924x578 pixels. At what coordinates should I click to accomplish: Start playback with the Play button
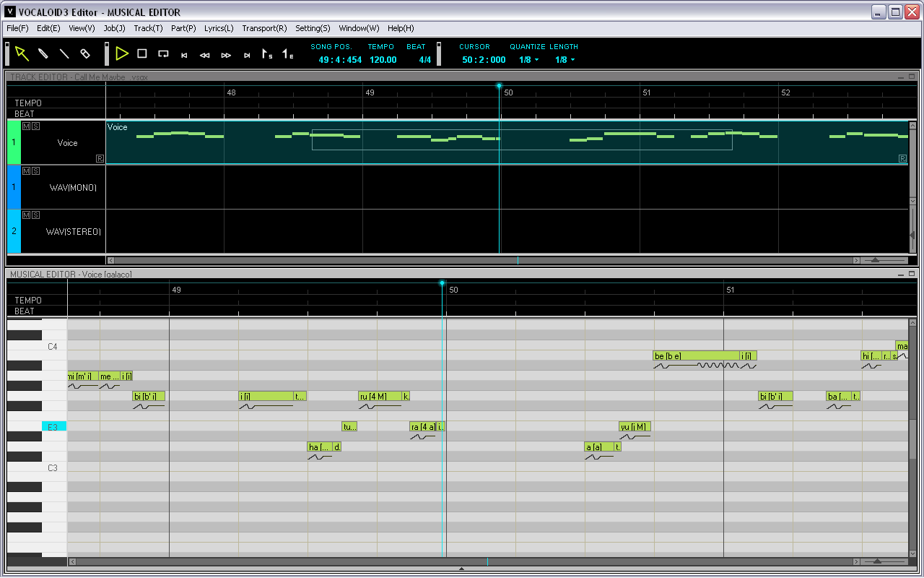point(122,53)
